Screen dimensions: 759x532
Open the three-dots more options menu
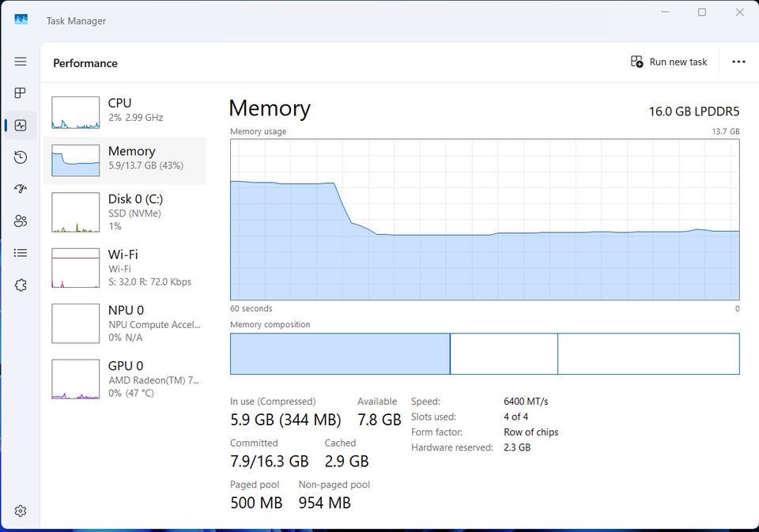pos(738,62)
